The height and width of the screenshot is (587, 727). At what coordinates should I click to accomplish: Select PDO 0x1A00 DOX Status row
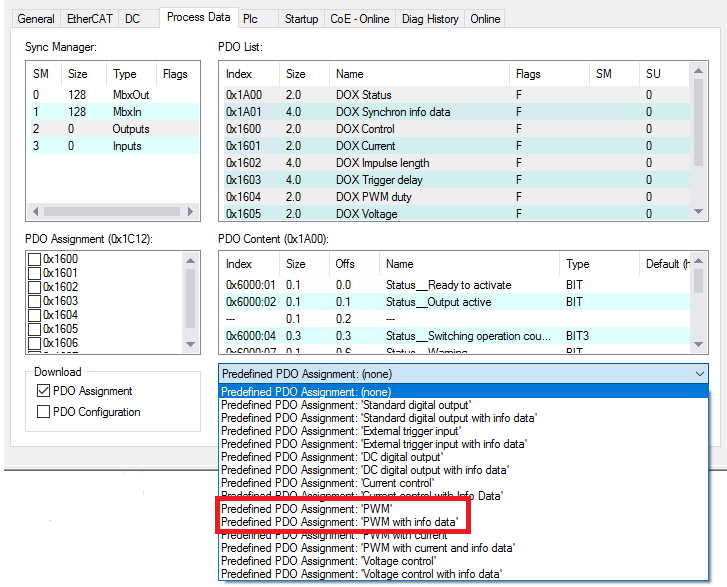pos(457,95)
